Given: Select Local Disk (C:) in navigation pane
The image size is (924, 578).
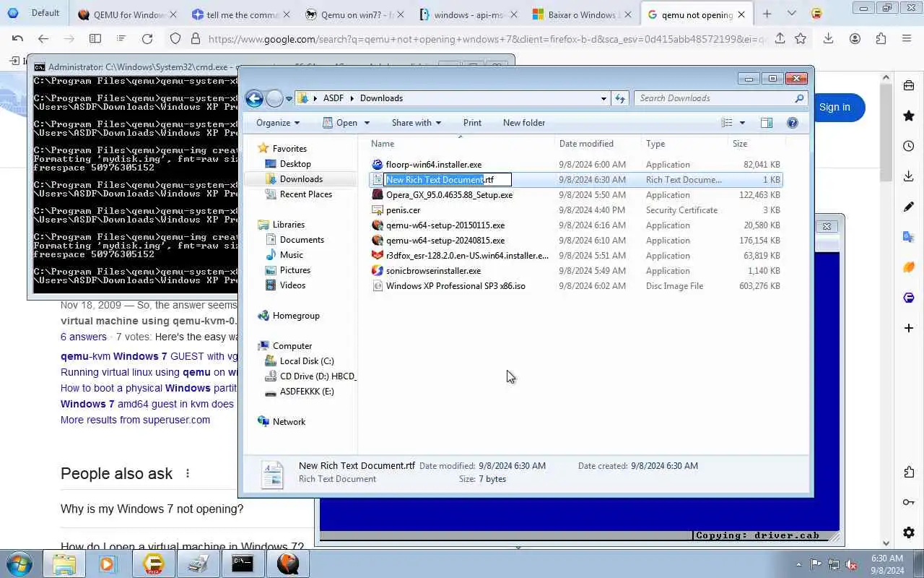Looking at the screenshot, I should coord(306,361).
